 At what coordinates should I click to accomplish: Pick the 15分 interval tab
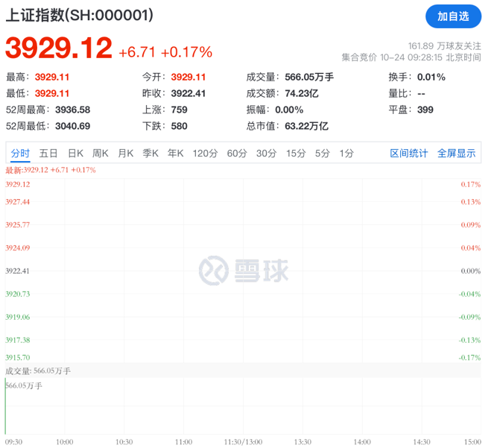pos(296,154)
